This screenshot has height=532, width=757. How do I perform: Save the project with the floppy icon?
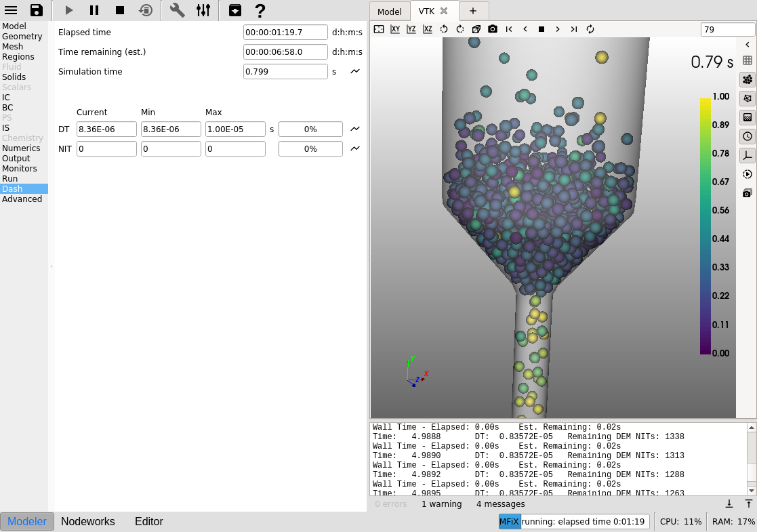coord(37,10)
